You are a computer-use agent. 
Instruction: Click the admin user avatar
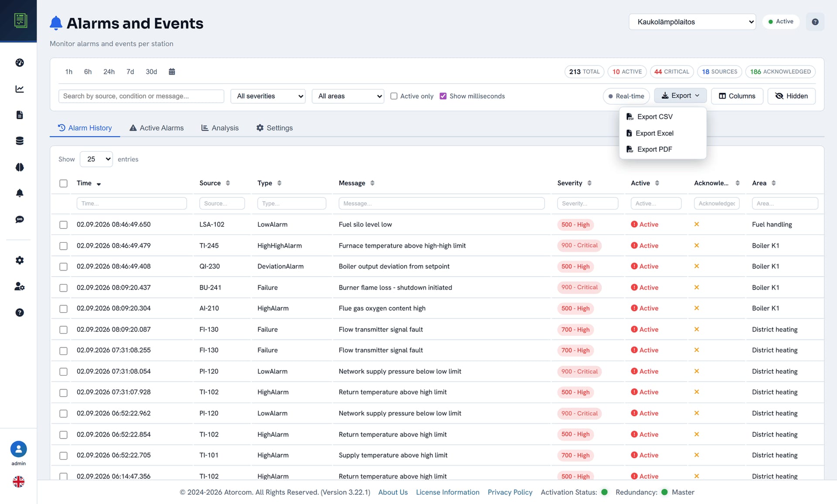click(x=18, y=449)
